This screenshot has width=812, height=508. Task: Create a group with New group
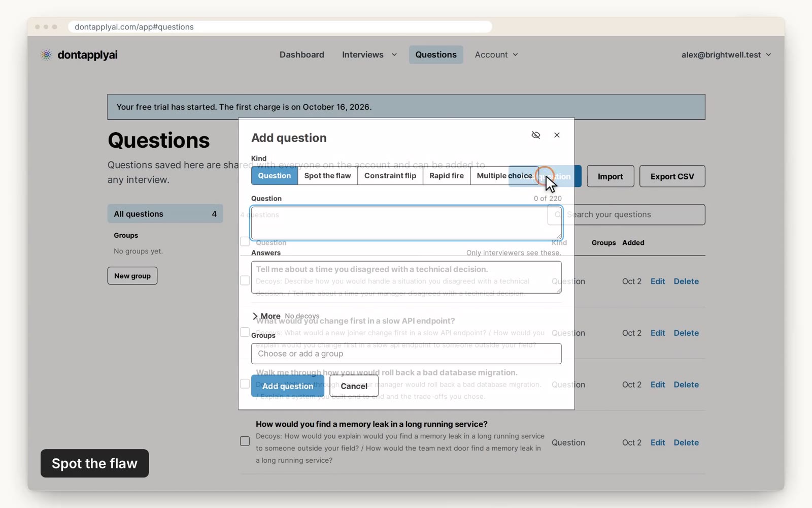[x=132, y=276]
